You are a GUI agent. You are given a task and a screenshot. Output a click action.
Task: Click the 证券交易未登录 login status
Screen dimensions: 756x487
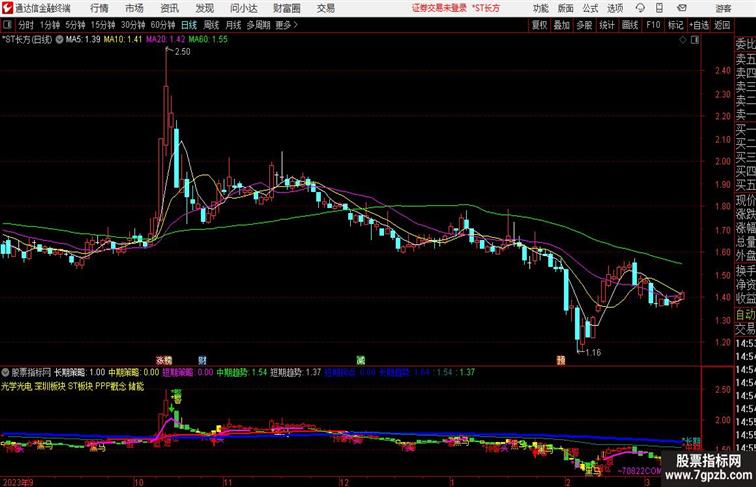coord(439,8)
